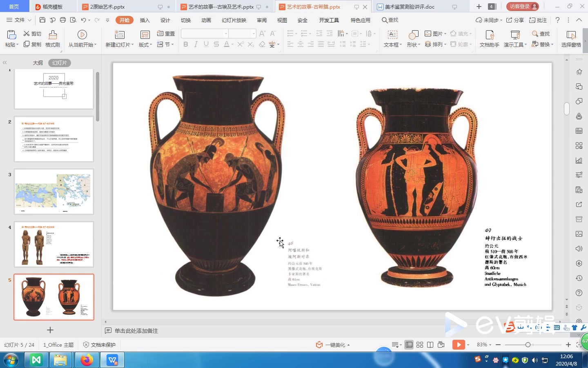Click the zoom out minus button
Image resolution: width=588 pixels, height=368 pixels.
coord(498,345)
